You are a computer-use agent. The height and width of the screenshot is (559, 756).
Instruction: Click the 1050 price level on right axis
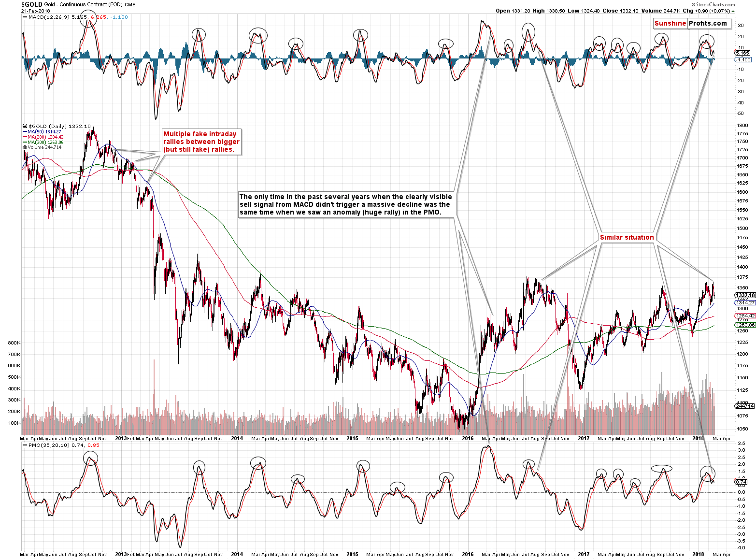click(742, 429)
